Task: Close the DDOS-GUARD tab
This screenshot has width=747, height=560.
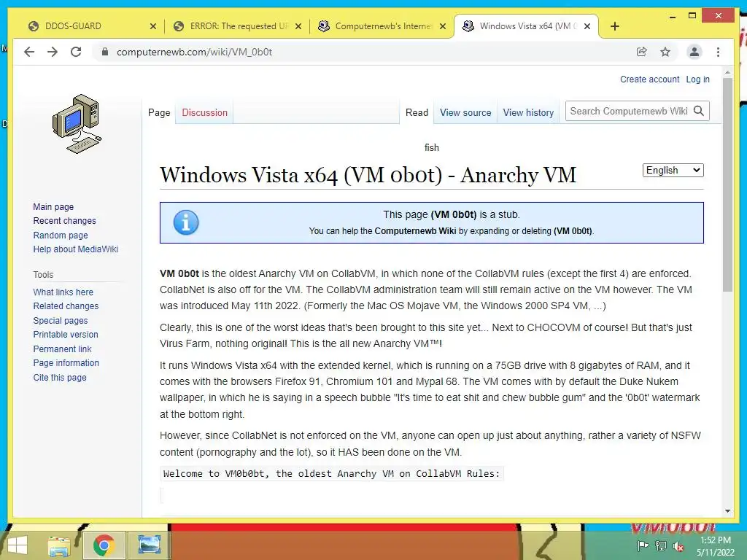Action: (x=153, y=27)
